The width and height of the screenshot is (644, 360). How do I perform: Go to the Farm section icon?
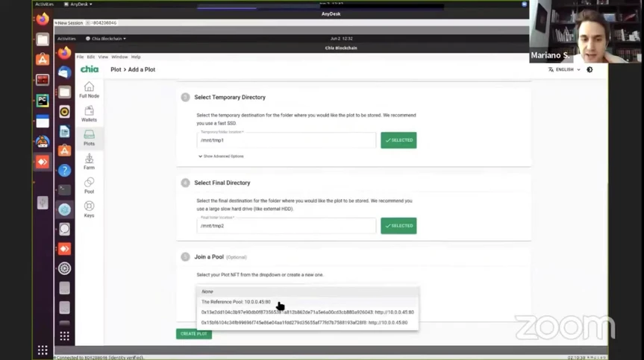click(89, 162)
